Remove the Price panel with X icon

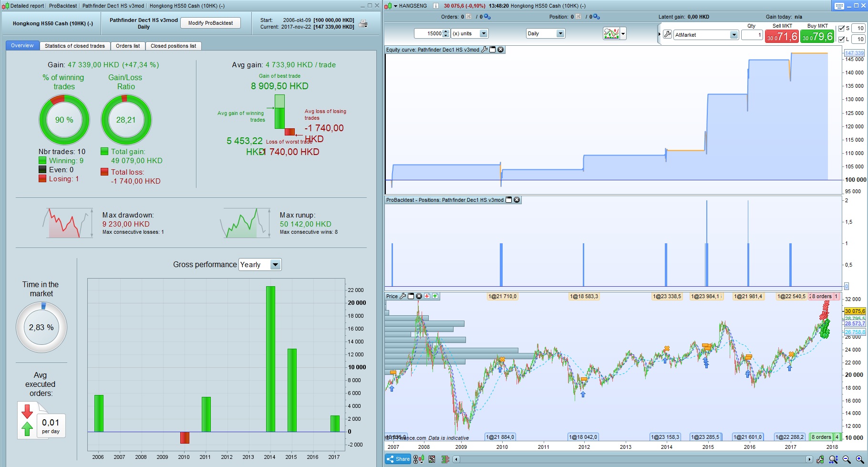tap(419, 296)
